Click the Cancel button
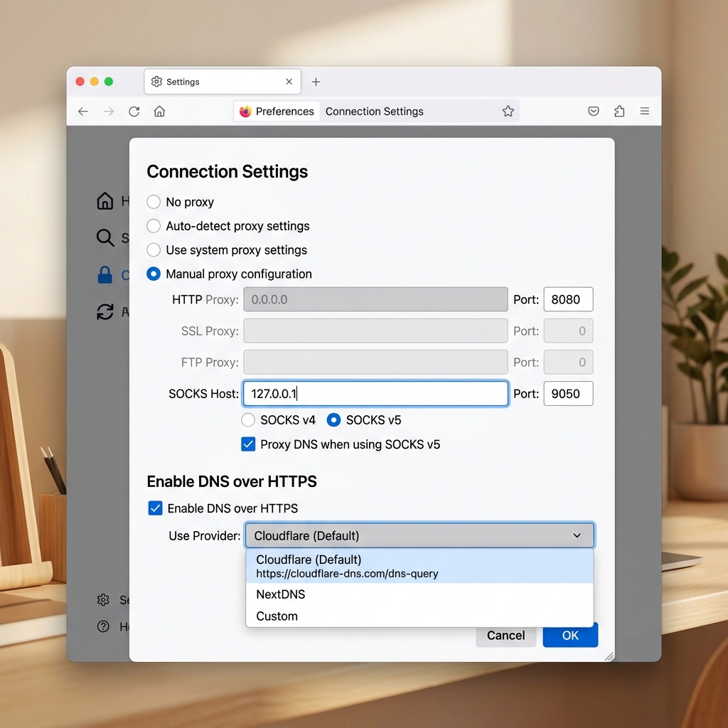This screenshot has width=728, height=728. [505, 636]
